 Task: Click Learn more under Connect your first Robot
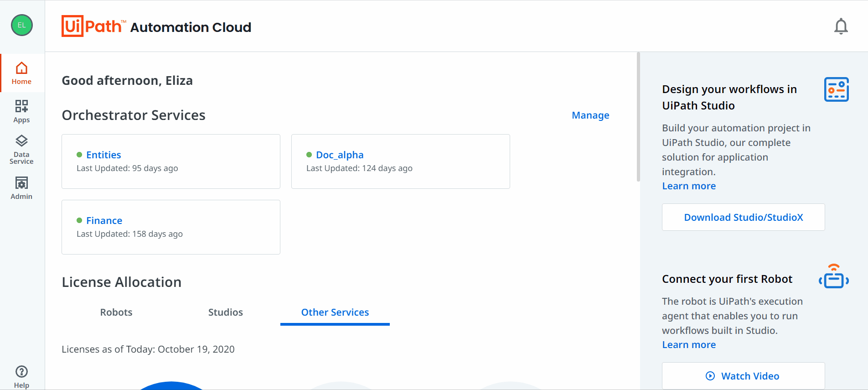(689, 345)
